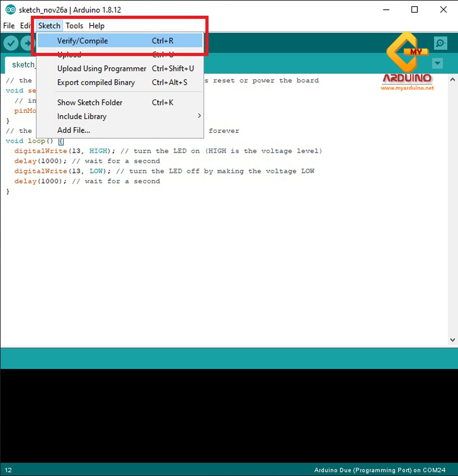The height and width of the screenshot is (476, 458).
Task: Click the editor scrollbar down arrow
Action: 453,340
